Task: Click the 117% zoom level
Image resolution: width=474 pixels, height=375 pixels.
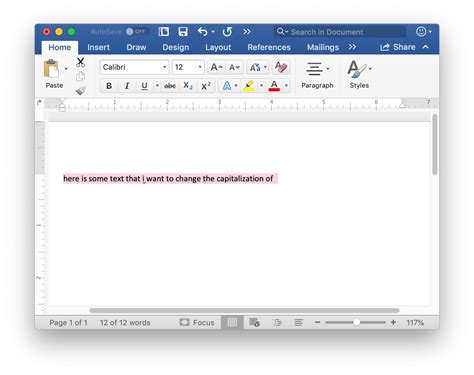Action: 415,322
